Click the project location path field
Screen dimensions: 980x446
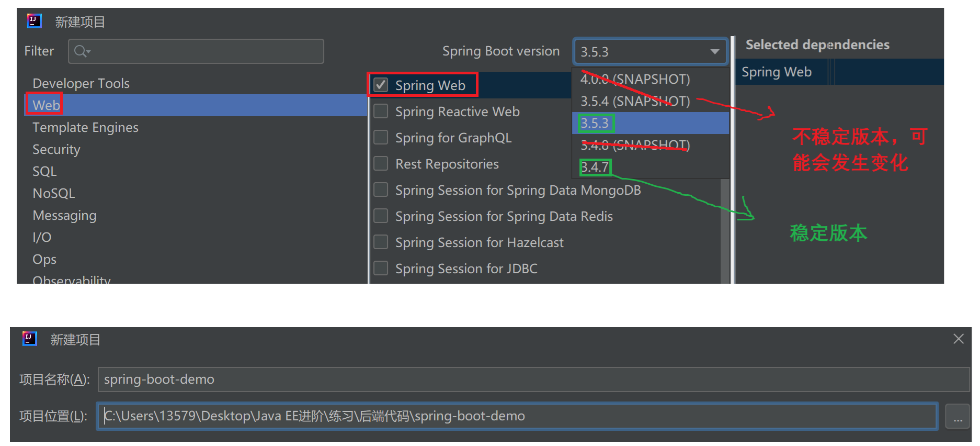click(517, 416)
